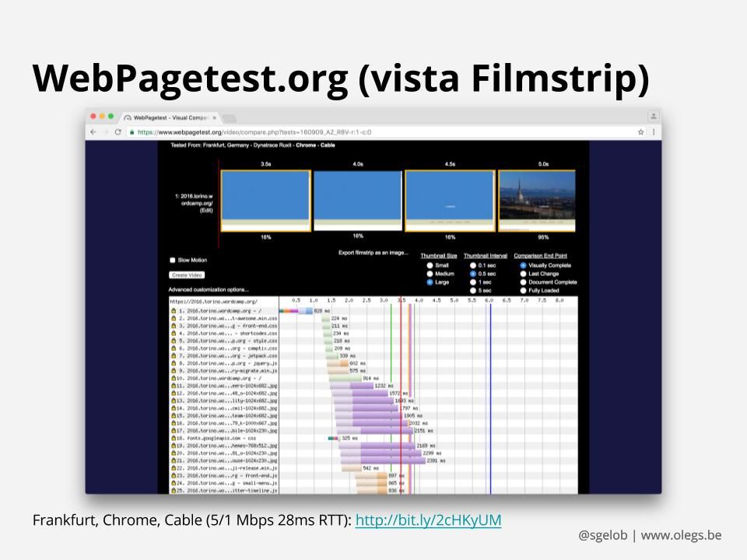This screenshot has height=560, width=747.
Task: Set thumbnail interval to 5 sec
Action: coord(473,290)
